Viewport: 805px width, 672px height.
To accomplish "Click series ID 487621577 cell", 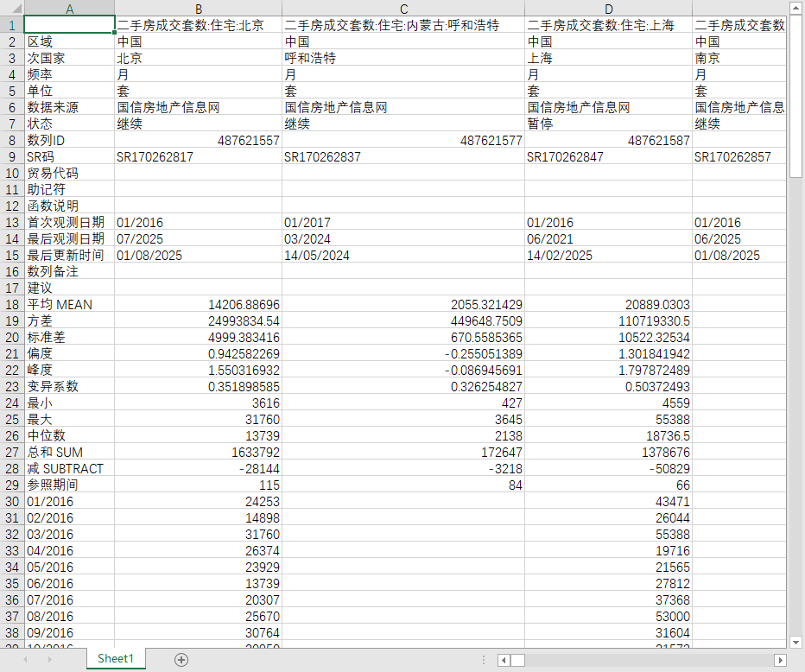I will click(x=403, y=140).
